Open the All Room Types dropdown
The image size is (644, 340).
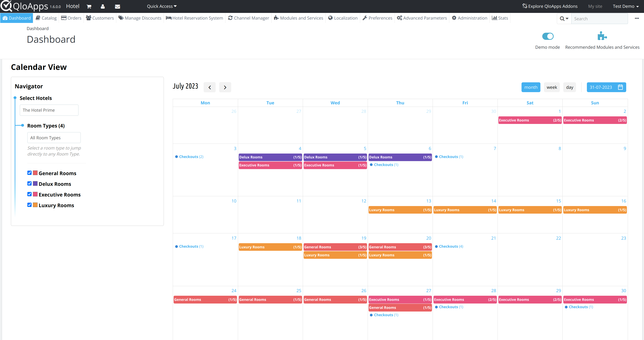click(54, 138)
